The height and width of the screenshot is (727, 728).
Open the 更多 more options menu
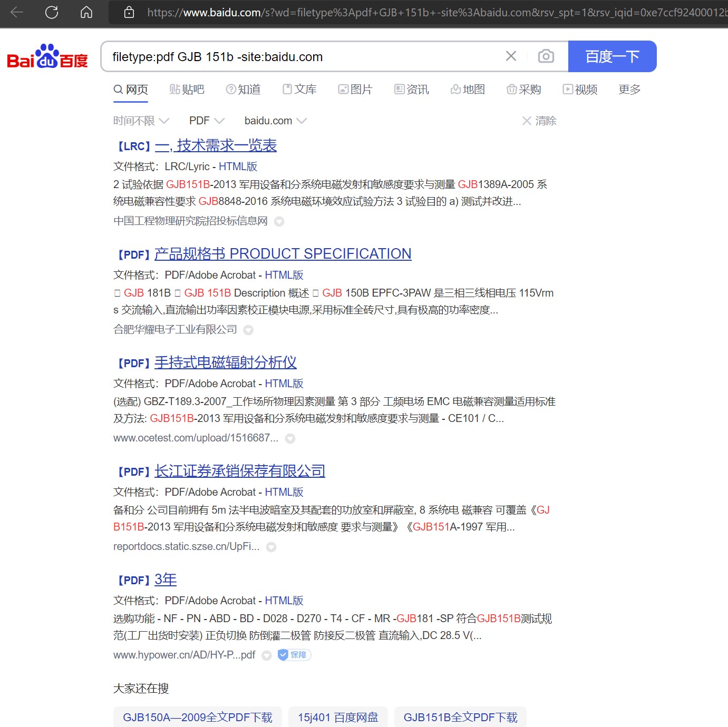[628, 89]
